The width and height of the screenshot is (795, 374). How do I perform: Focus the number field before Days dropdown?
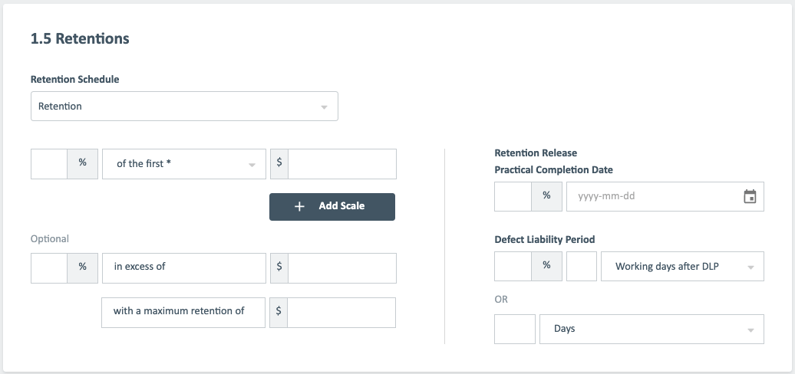pyautogui.click(x=515, y=329)
